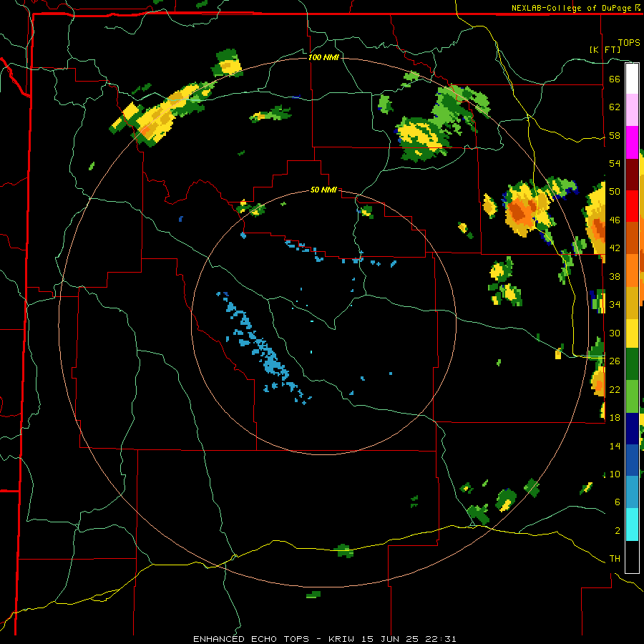
Task: Click the TH threshold legend label
Action: coord(615,559)
